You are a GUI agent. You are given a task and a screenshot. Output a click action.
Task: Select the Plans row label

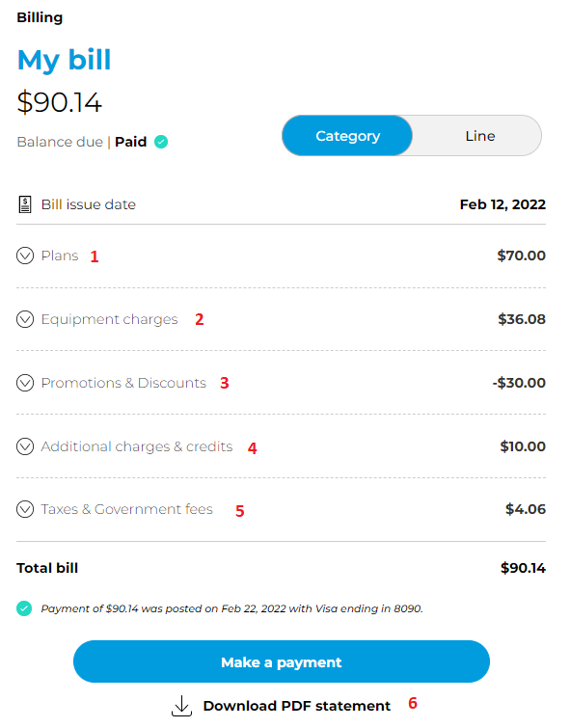[60, 256]
